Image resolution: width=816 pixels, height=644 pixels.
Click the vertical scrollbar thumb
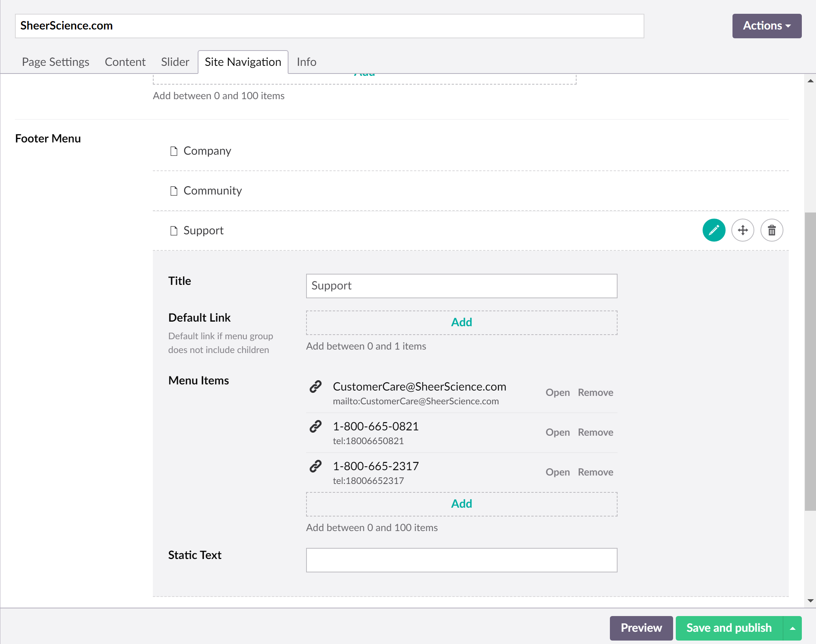(x=810, y=361)
